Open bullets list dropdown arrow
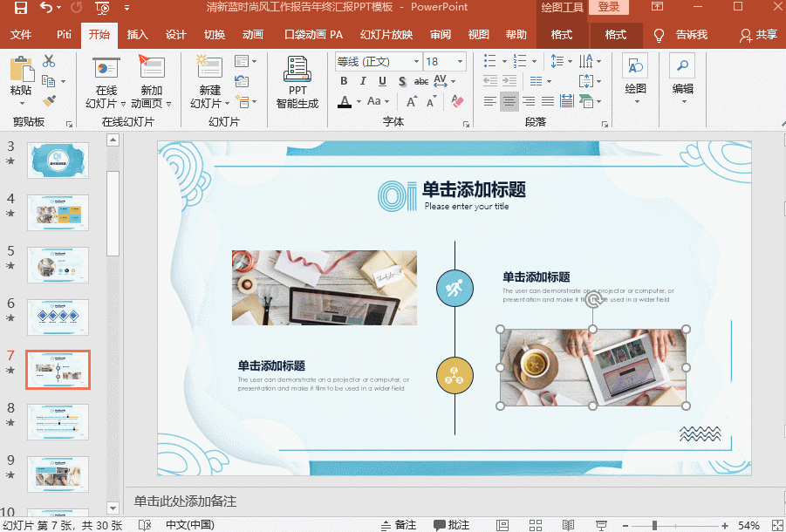Viewport: 786px width, 532px height. tap(504, 62)
